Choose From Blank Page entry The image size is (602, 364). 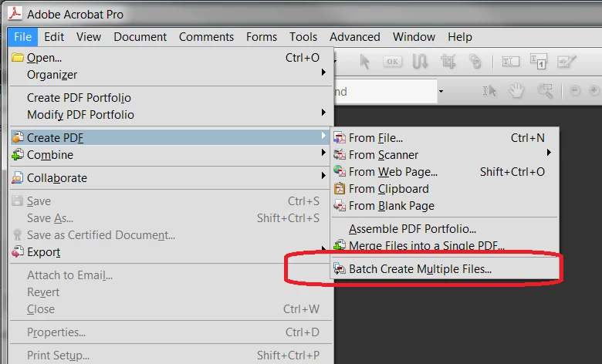(x=445, y=206)
